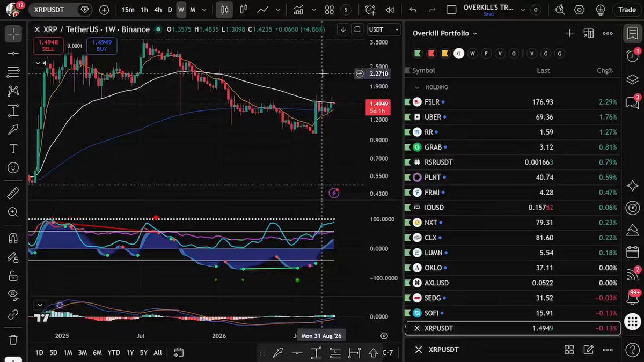
Task: Collapse the HOLDING section
Action: (x=417, y=87)
